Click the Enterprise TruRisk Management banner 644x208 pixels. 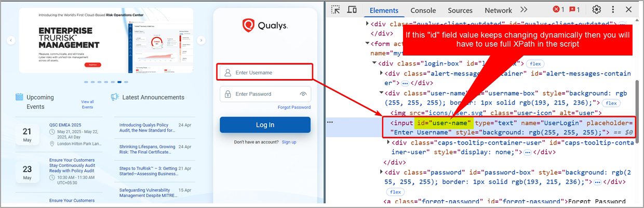point(106,41)
